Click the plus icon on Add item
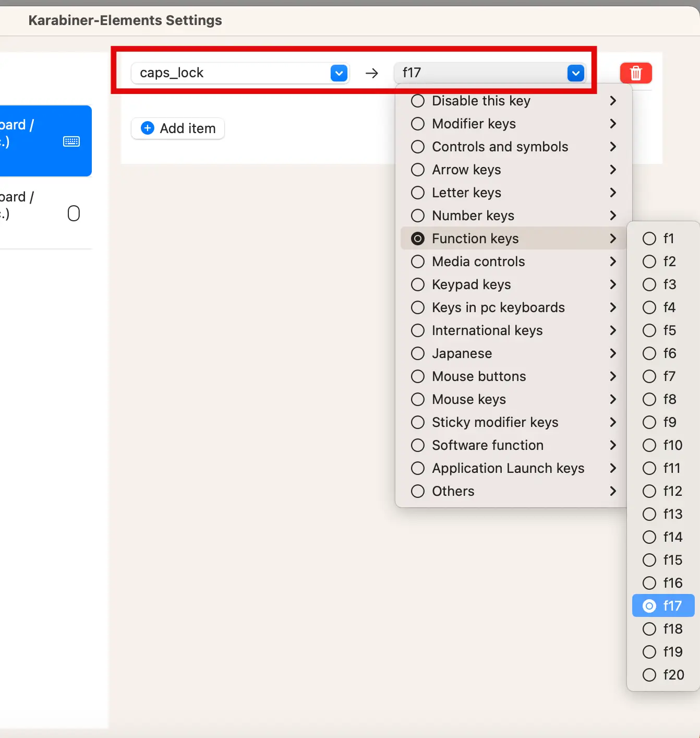Screen dimensions: 700x738 click(148, 128)
